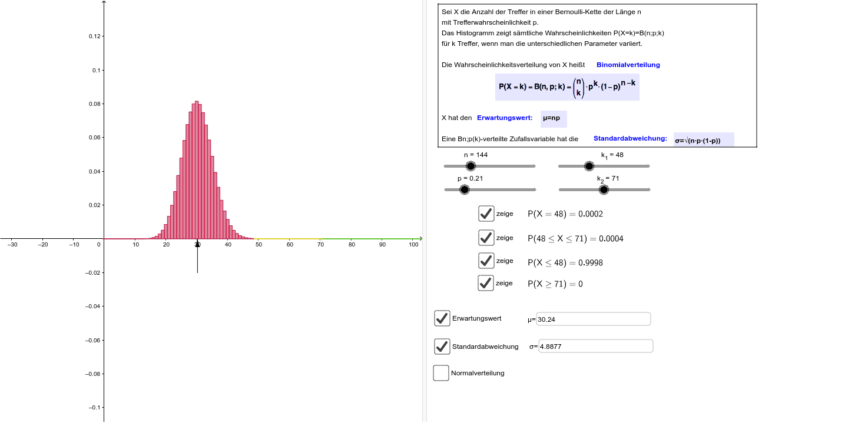Click the x-axis label 100
This screenshot has width=868, height=423.
point(414,245)
